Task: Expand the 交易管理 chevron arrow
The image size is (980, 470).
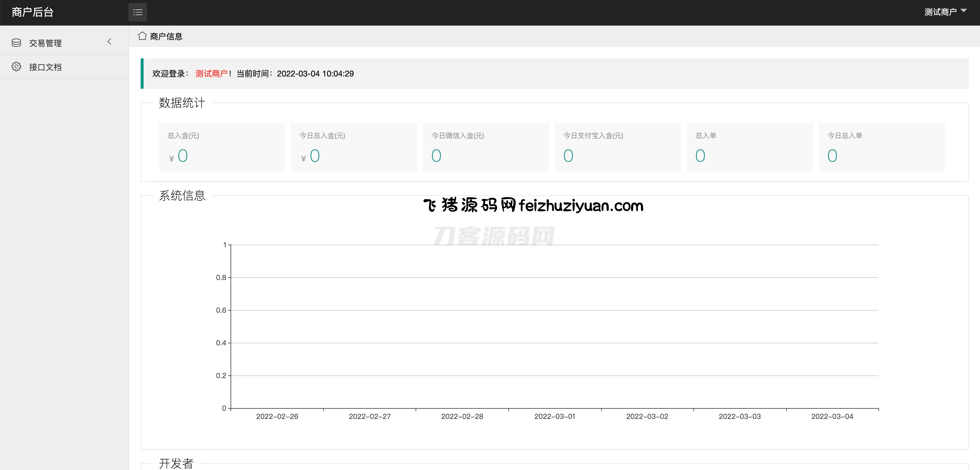Action: coord(109,41)
